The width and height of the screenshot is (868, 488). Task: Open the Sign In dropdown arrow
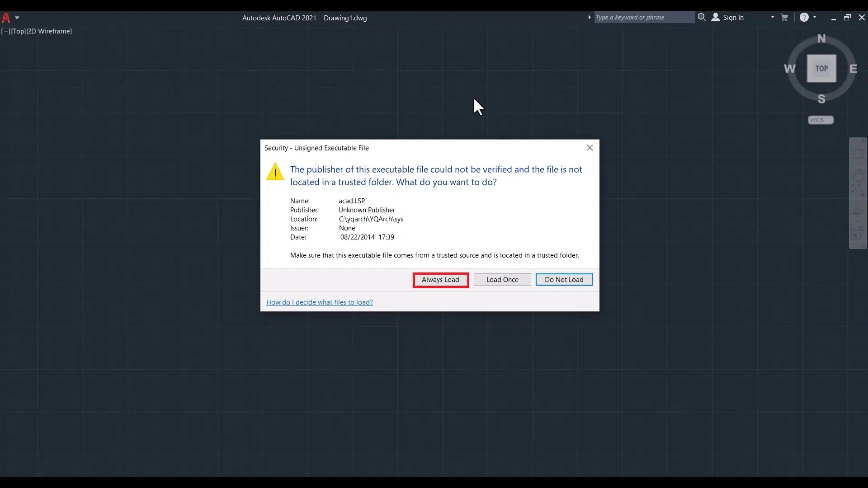point(772,17)
